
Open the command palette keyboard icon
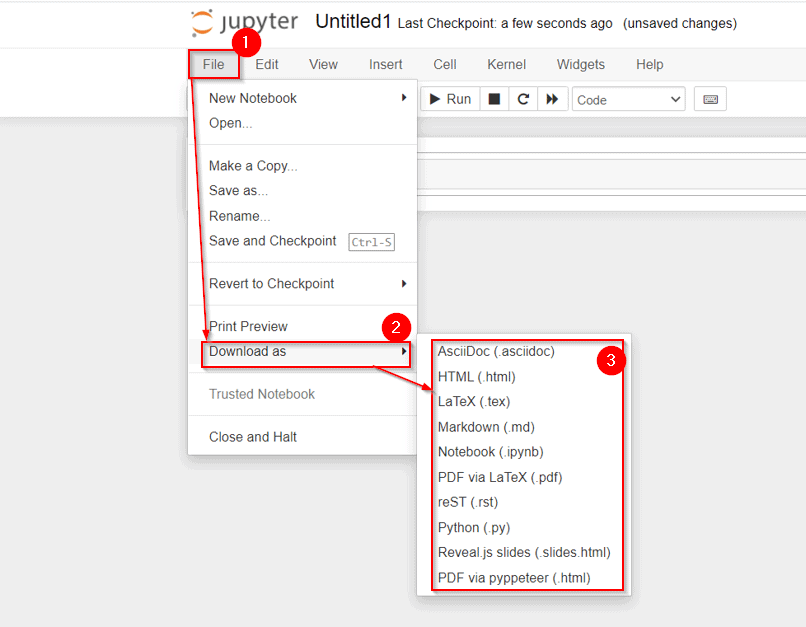(710, 99)
